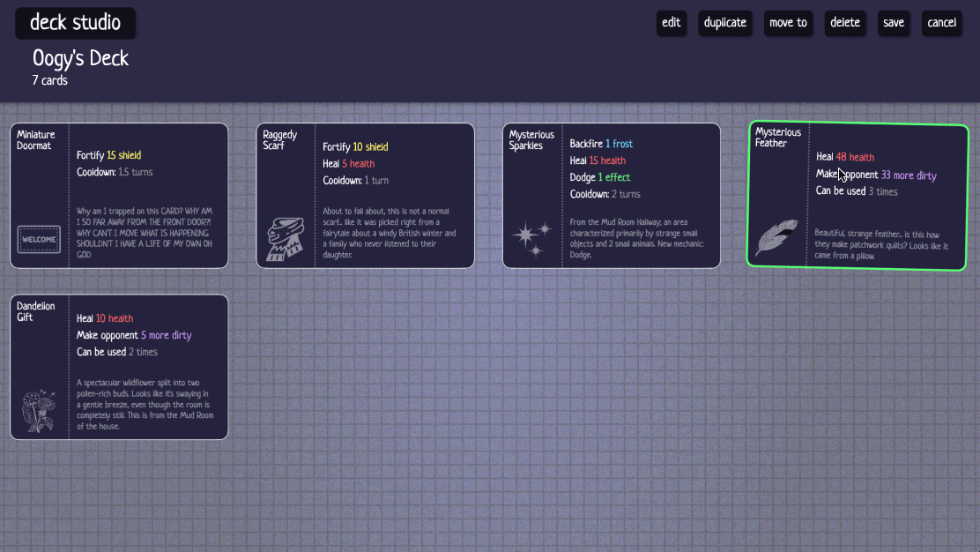
Task: Click the 7 cards count label
Action: click(x=50, y=81)
